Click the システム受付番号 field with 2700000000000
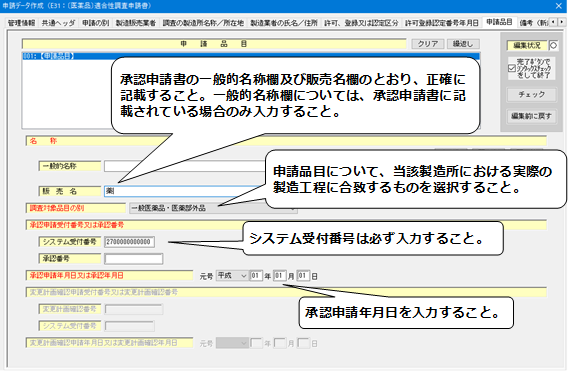This screenshot has height=371, width=570. click(129, 242)
